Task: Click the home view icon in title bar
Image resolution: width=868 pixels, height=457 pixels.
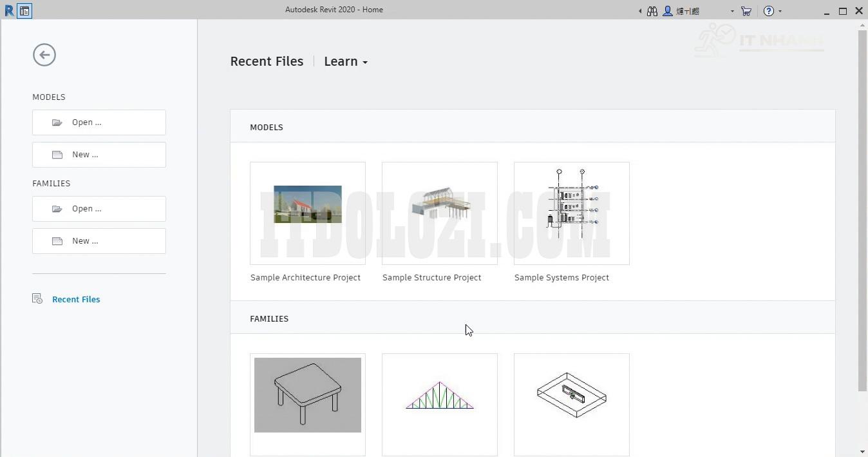Action: tap(24, 10)
